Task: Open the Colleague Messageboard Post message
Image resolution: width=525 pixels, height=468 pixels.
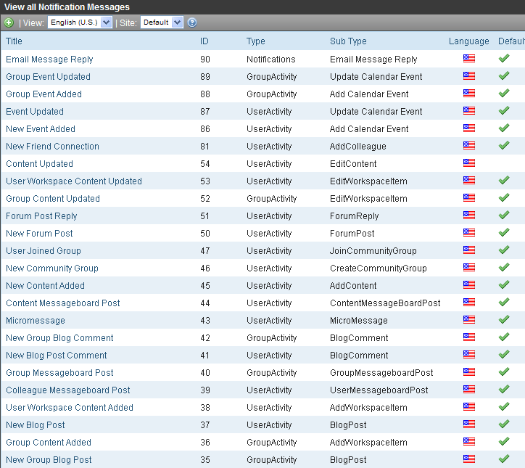Action: [68, 390]
